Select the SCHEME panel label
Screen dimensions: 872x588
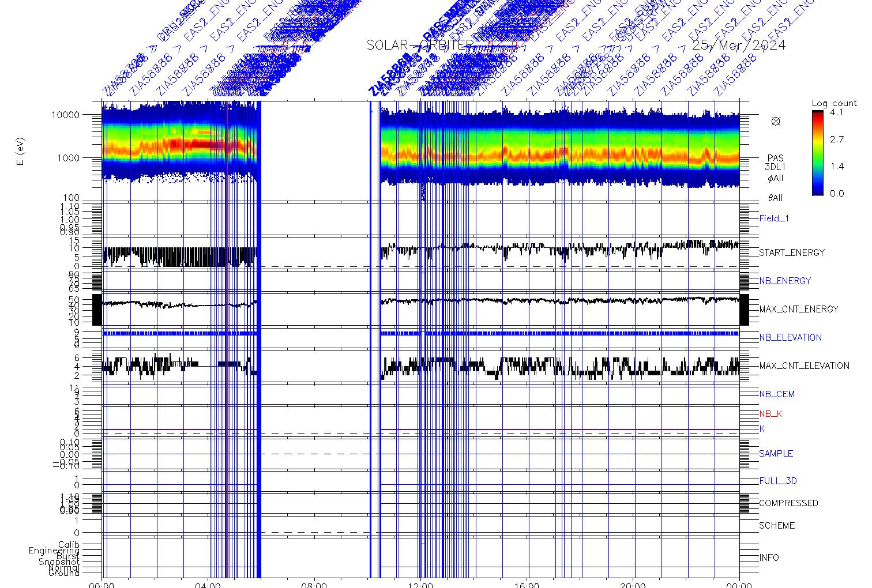tap(777, 526)
